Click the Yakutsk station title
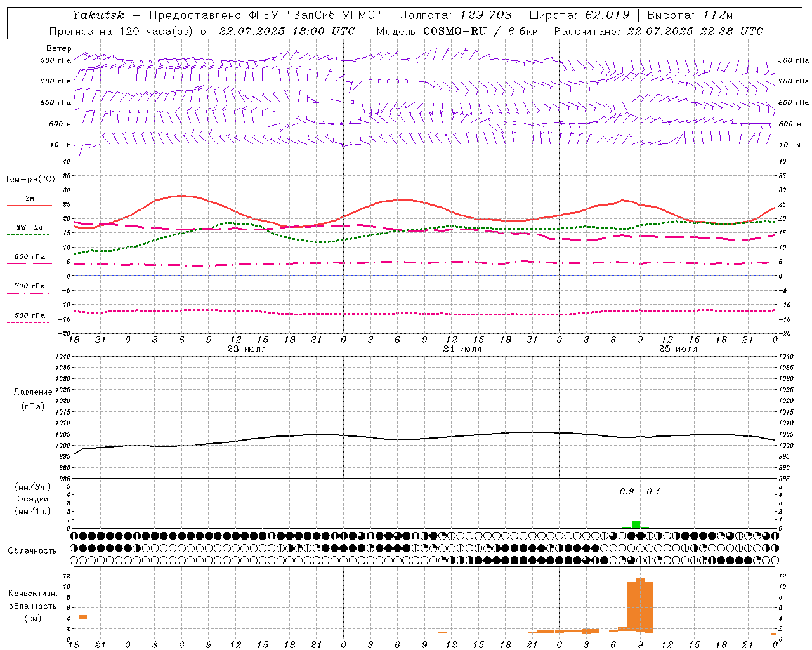 pos(98,15)
